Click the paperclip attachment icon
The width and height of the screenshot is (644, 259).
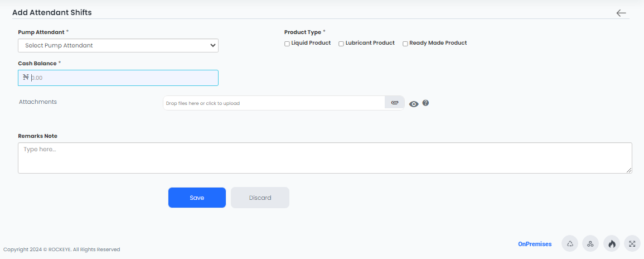click(395, 103)
